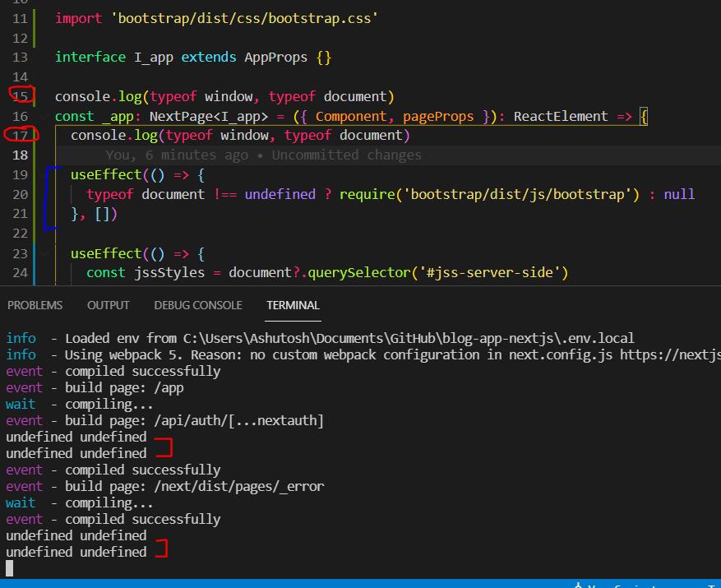This screenshot has height=588, width=721.
Task: Switch to the OUTPUT tab
Action: point(108,305)
